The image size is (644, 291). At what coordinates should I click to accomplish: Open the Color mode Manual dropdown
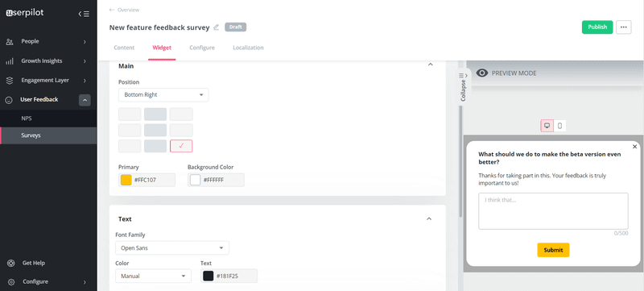coord(153,276)
